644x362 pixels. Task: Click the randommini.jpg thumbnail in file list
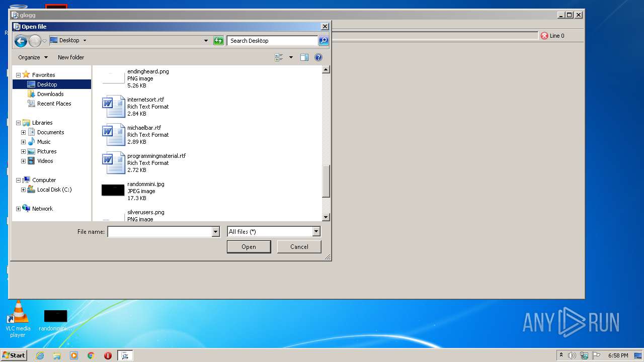(113, 190)
